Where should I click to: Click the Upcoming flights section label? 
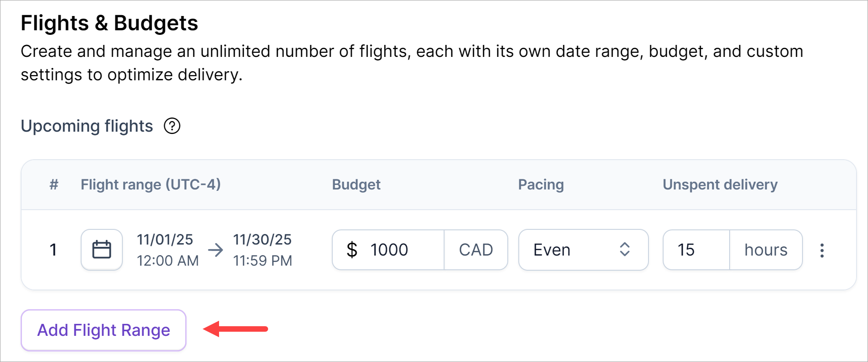point(87,126)
